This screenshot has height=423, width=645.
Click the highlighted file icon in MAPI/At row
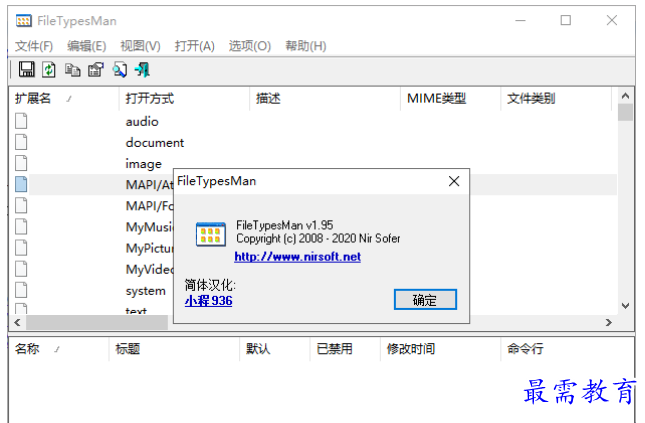coord(21,184)
